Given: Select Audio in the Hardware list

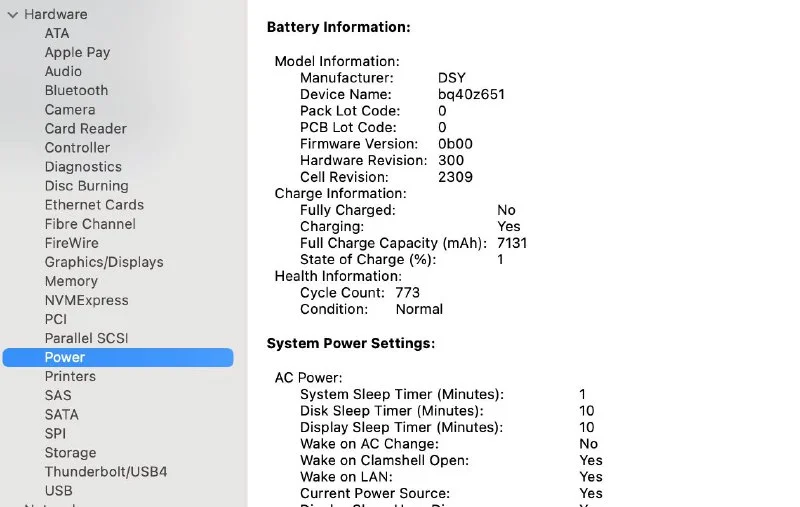Looking at the screenshot, I should coord(63,71).
